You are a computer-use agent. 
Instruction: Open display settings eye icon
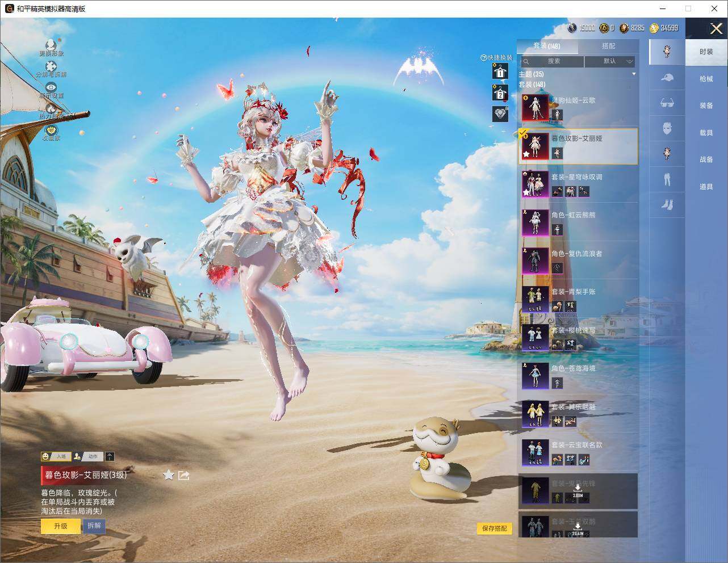point(51,87)
